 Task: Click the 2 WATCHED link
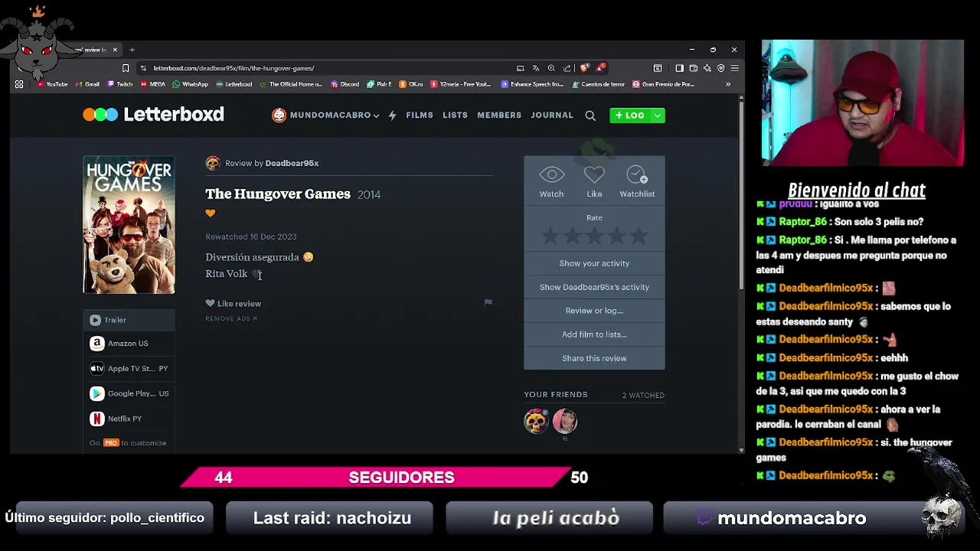tap(643, 395)
